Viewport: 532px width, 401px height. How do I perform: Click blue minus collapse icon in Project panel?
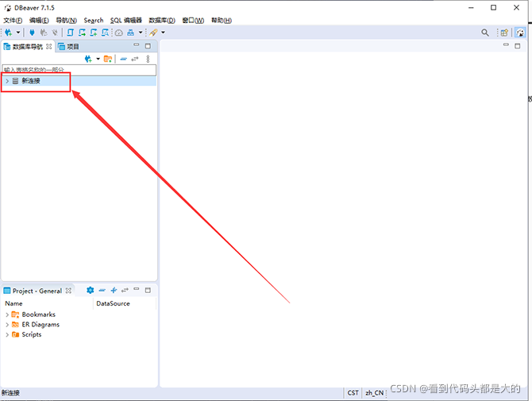[x=102, y=290]
